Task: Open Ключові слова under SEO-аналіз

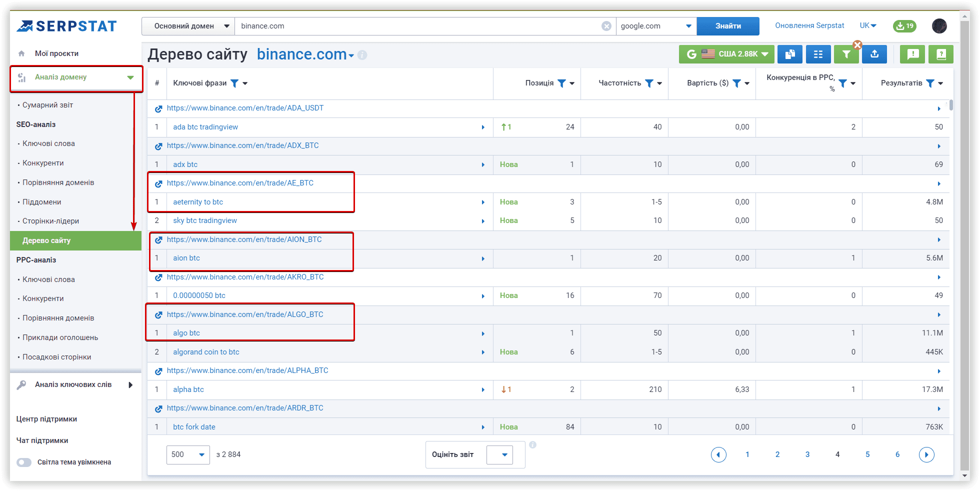Action: 48,143
